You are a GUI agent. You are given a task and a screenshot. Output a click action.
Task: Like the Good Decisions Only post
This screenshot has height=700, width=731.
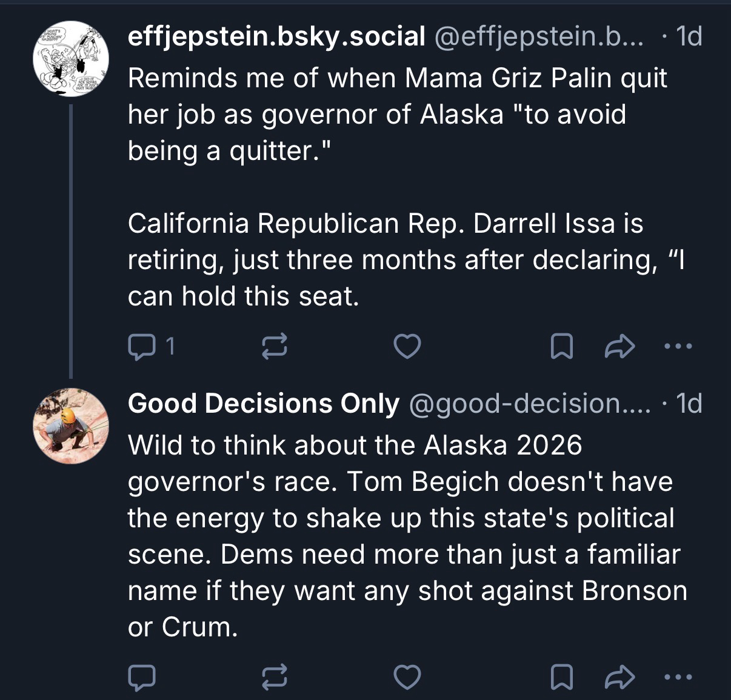point(407,678)
